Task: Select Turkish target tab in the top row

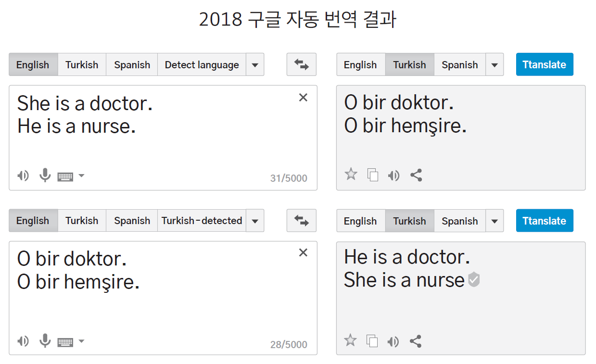Action: tap(409, 64)
